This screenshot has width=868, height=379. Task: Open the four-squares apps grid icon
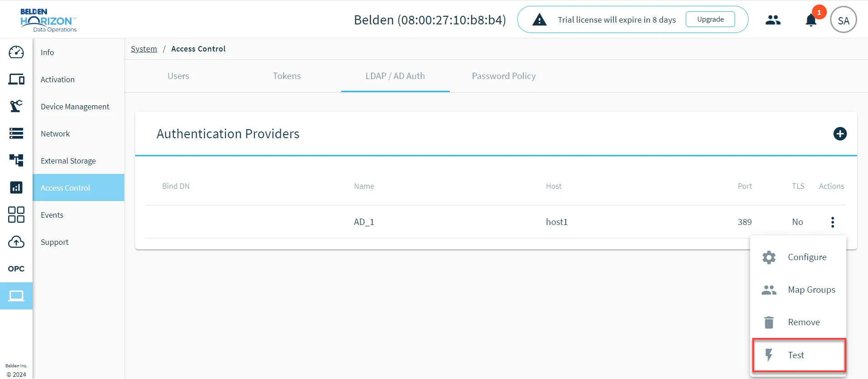16,215
